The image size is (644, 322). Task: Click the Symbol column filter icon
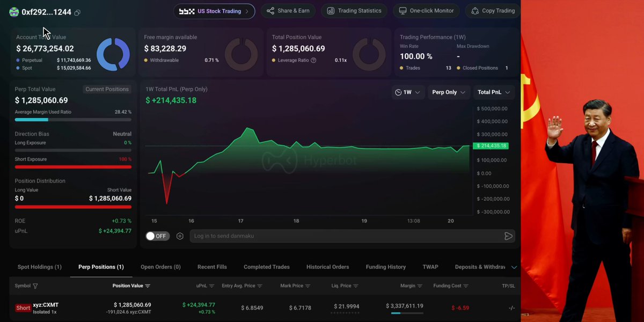(35, 286)
